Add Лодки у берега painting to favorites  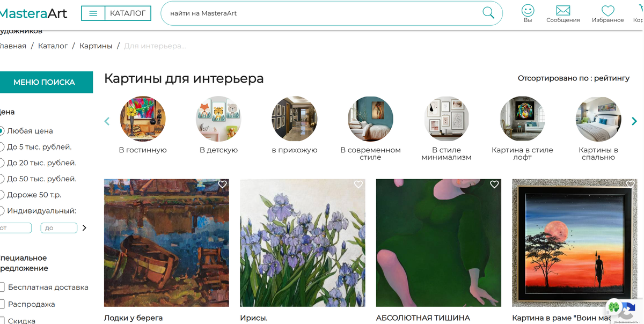point(222,184)
